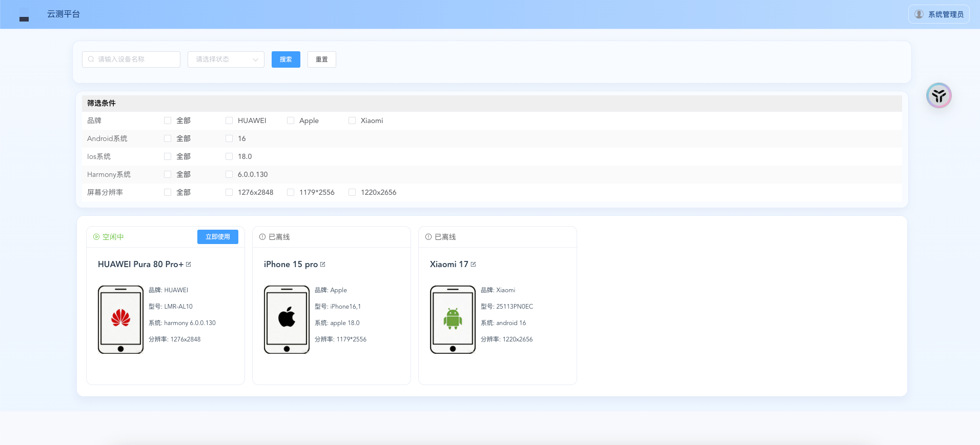Click the 系统: android 16 text
The height and width of the screenshot is (445, 980).
pos(503,323)
